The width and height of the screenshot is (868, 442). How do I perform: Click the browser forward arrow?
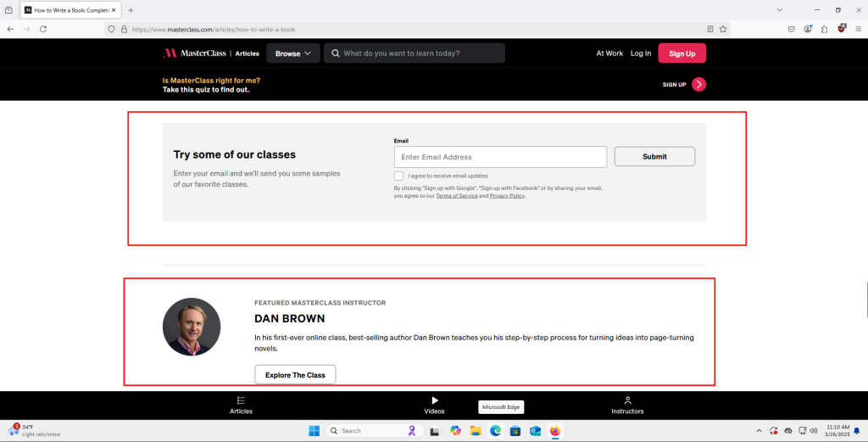pyautogui.click(x=26, y=29)
